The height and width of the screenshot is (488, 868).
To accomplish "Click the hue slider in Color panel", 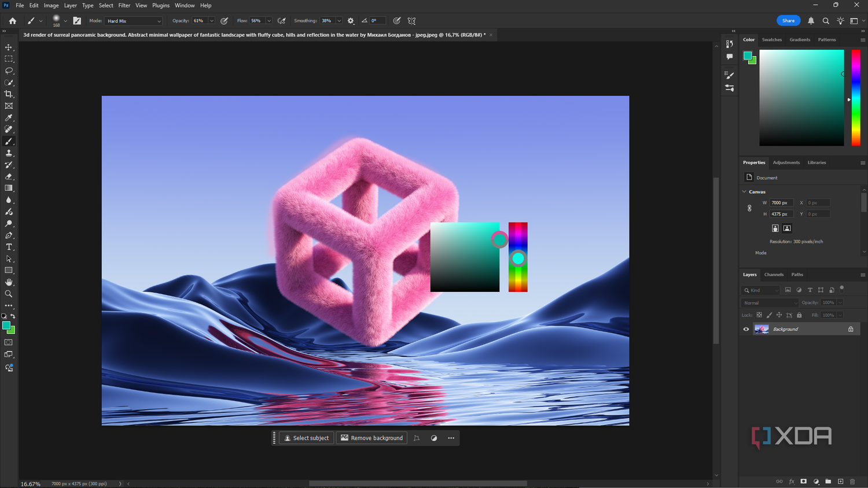I will (856, 98).
